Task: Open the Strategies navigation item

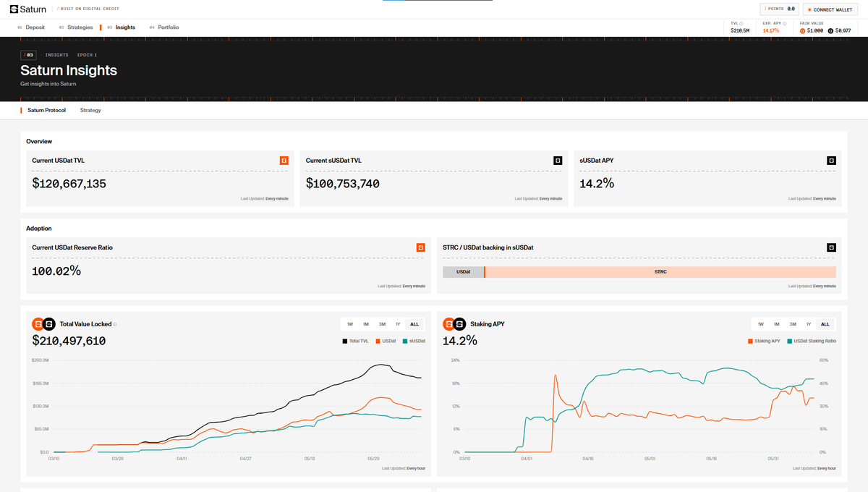Action: 76,27
